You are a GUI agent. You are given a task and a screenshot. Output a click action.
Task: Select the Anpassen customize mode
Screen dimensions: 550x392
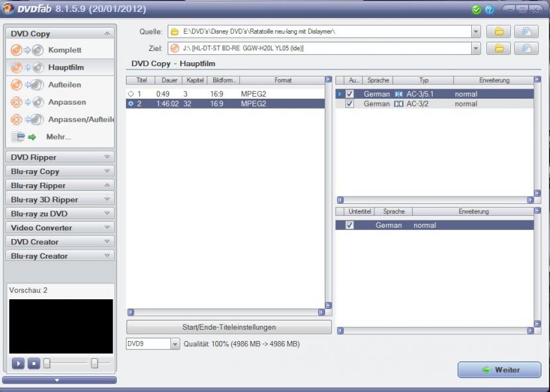pyautogui.click(x=60, y=102)
